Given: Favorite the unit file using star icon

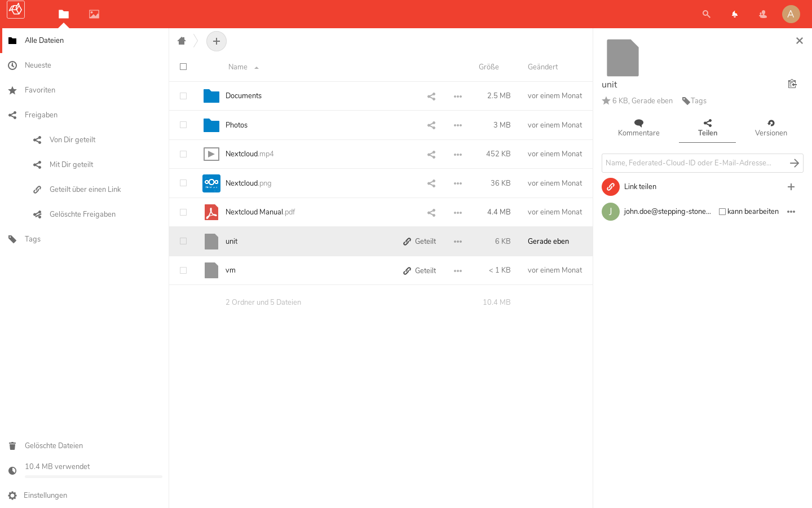Looking at the screenshot, I should click(x=606, y=101).
